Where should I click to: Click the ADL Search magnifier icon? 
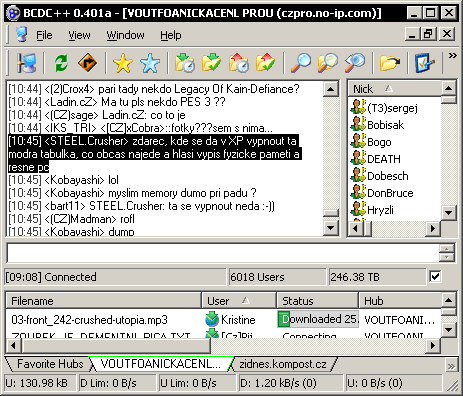pos(328,63)
